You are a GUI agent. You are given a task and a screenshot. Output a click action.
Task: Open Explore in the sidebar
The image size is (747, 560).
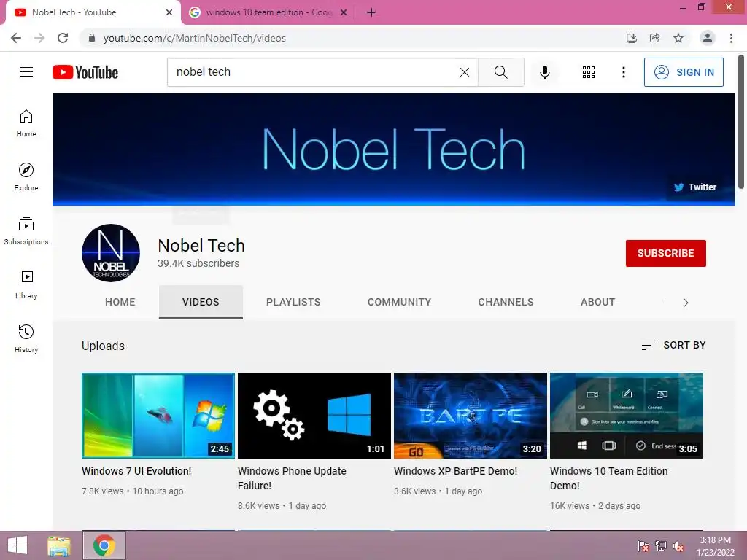26,176
